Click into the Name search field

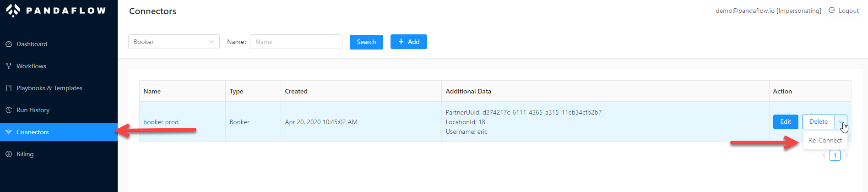[x=296, y=42]
